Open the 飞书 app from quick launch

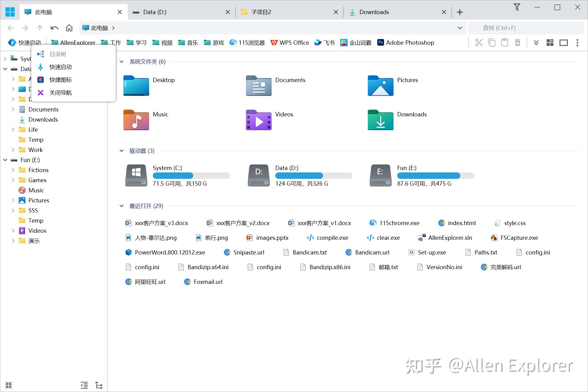324,43
